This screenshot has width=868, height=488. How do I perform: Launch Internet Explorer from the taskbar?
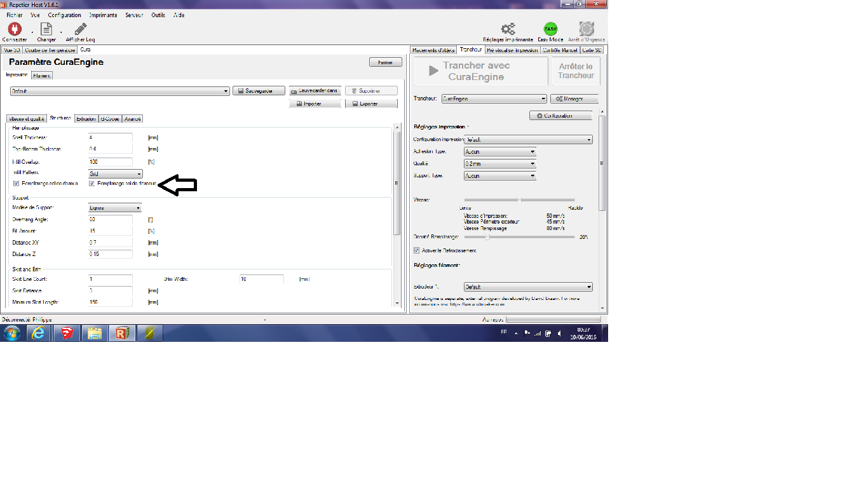(39, 333)
